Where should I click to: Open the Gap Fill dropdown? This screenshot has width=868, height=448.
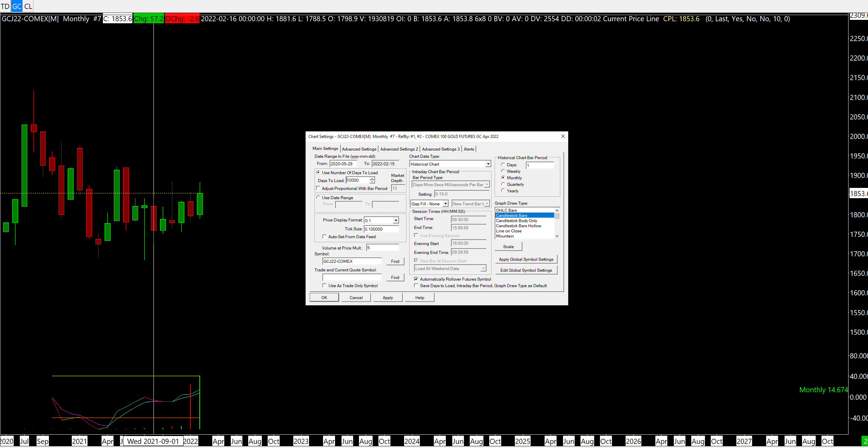pyautogui.click(x=445, y=204)
